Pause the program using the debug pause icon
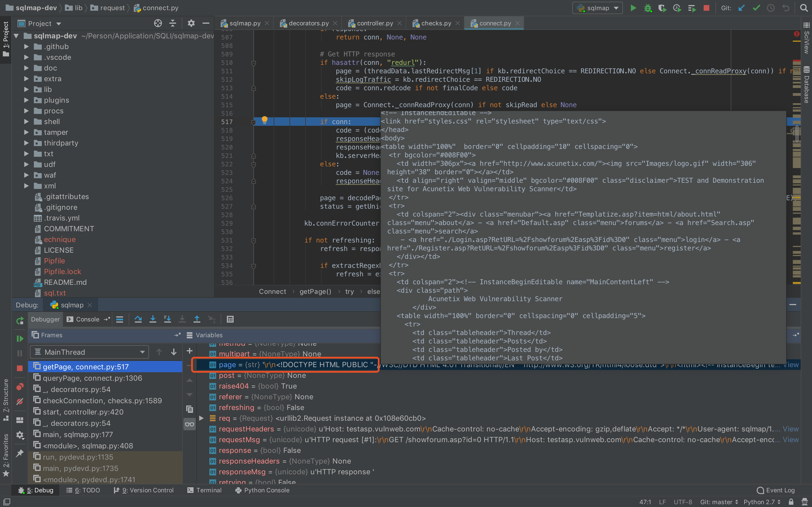The width and height of the screenshot is (812, 507). point(20,353)
